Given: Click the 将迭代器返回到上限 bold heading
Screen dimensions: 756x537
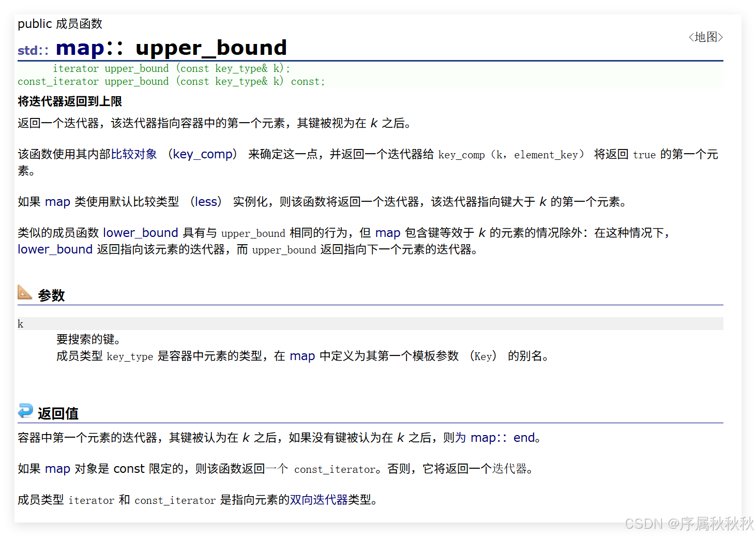Looking at the screenshot, I should click(x=70, y=101).
